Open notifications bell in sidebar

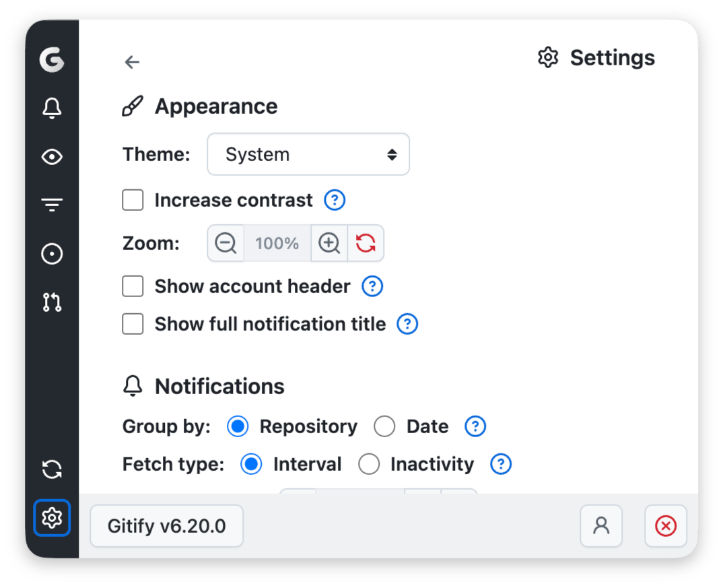click(52, 108)
